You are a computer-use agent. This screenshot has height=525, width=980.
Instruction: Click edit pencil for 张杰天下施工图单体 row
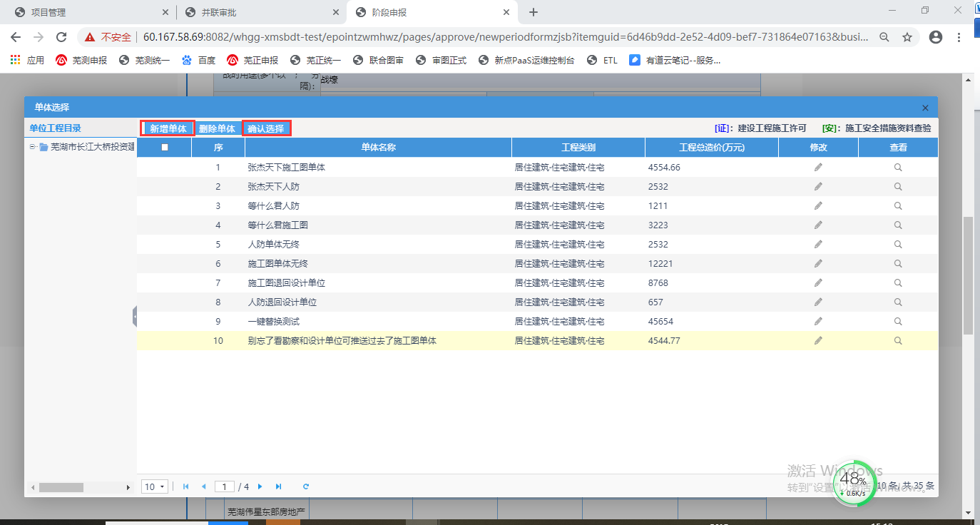(818, 167)
